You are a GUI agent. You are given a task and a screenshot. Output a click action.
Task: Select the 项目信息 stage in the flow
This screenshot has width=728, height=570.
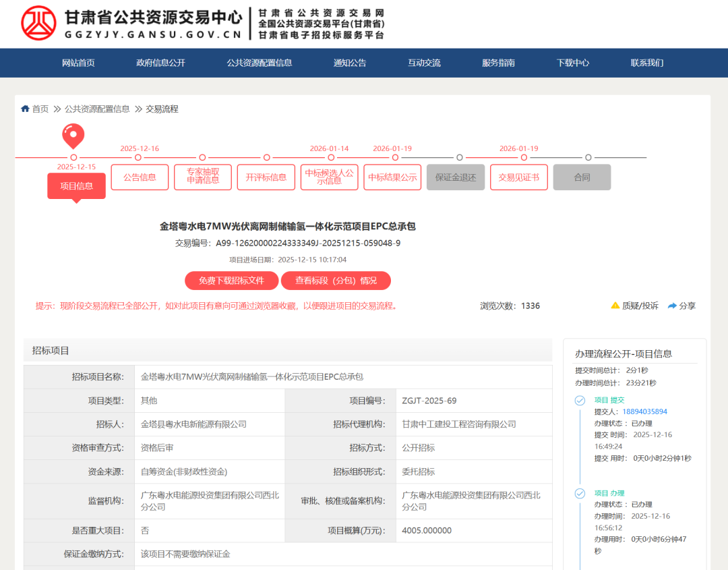click(76, 184)
